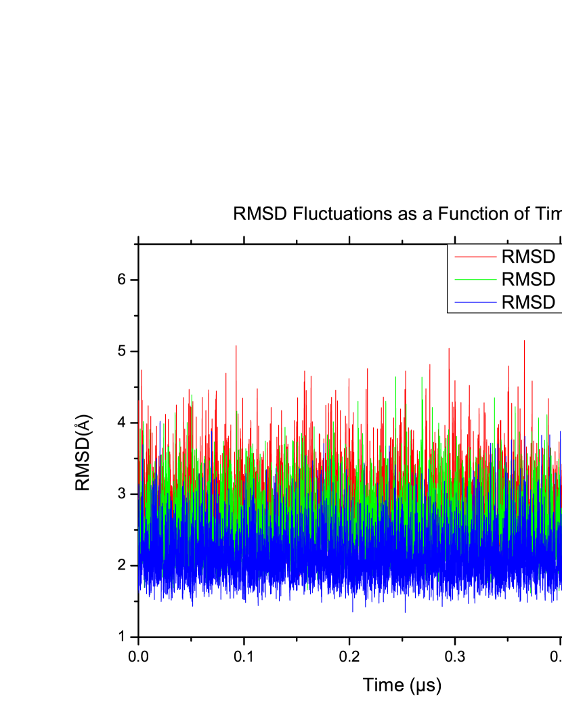562x728 pixels.
Task: Select the RMSD label beside the green legend line
Action: click(528, 280)
